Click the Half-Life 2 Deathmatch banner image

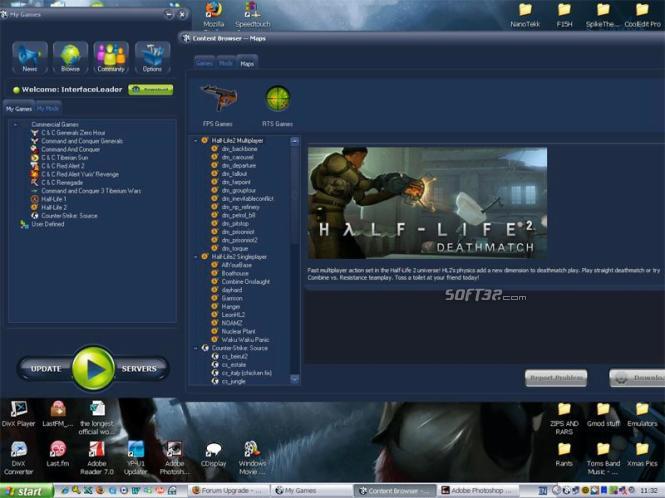tap(427, 203)
